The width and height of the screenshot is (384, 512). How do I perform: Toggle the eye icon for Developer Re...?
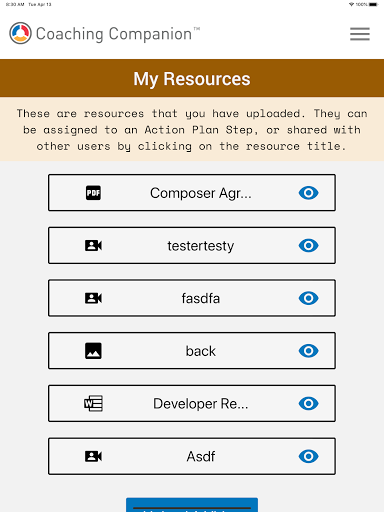(x=309, y=404)
